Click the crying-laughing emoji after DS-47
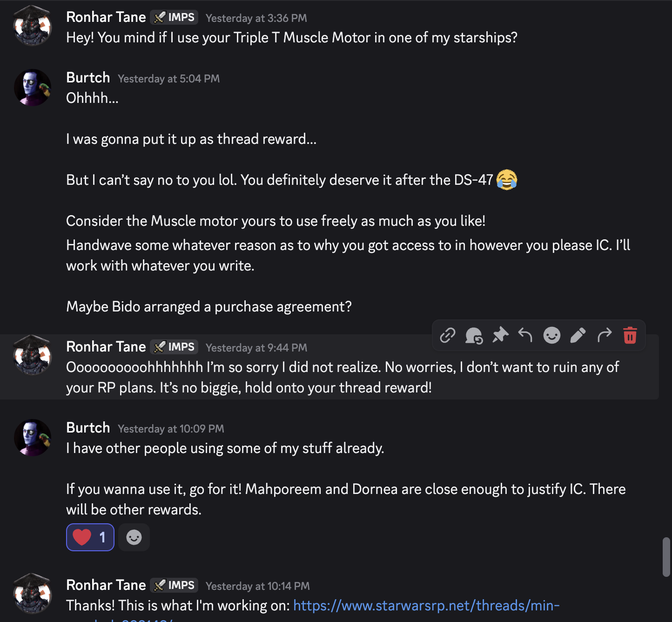The width and height of the screenshot is (672, 622). [x=507, y=180]
